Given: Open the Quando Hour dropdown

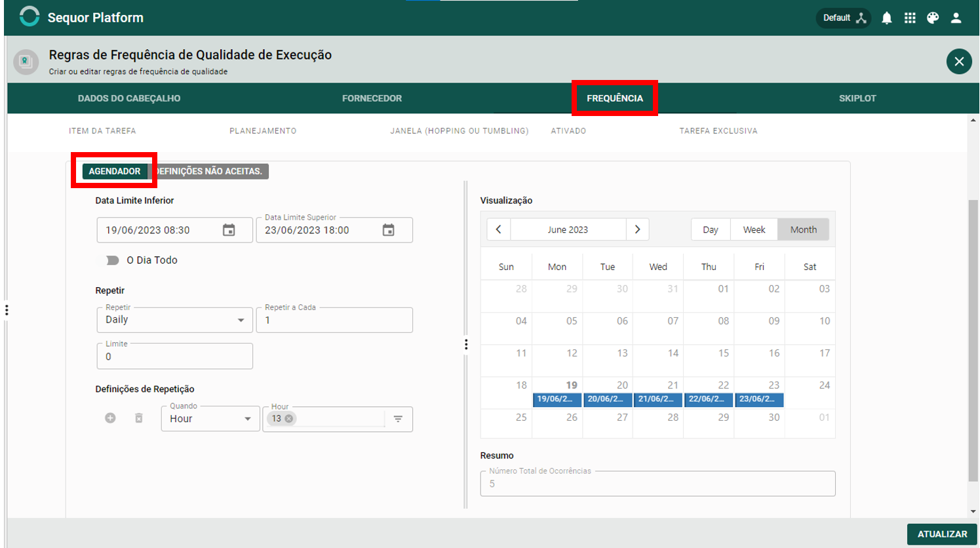Looking at the screenshot, I should click(210, 419).
